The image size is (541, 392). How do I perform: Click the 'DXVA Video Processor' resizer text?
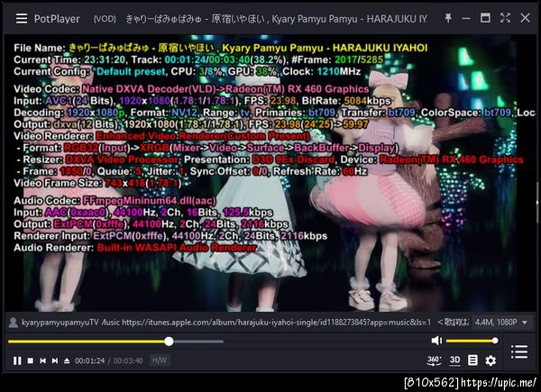coord(122,160)
